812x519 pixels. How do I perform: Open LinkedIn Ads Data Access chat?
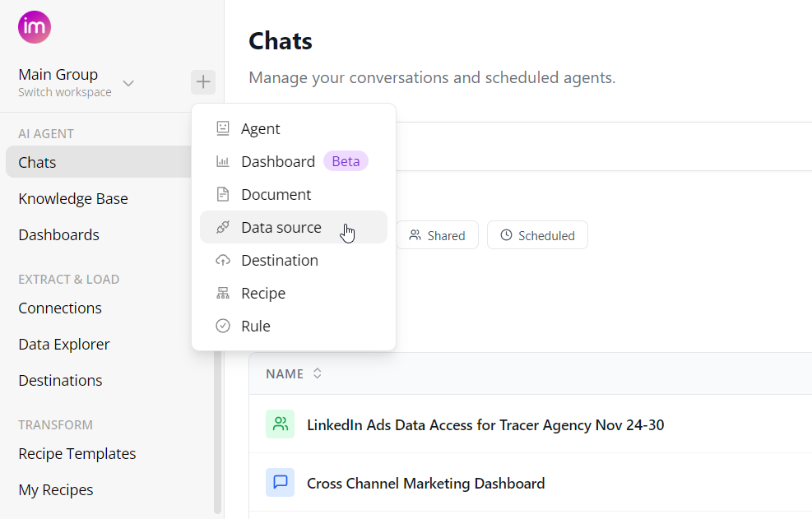point(485,425)
